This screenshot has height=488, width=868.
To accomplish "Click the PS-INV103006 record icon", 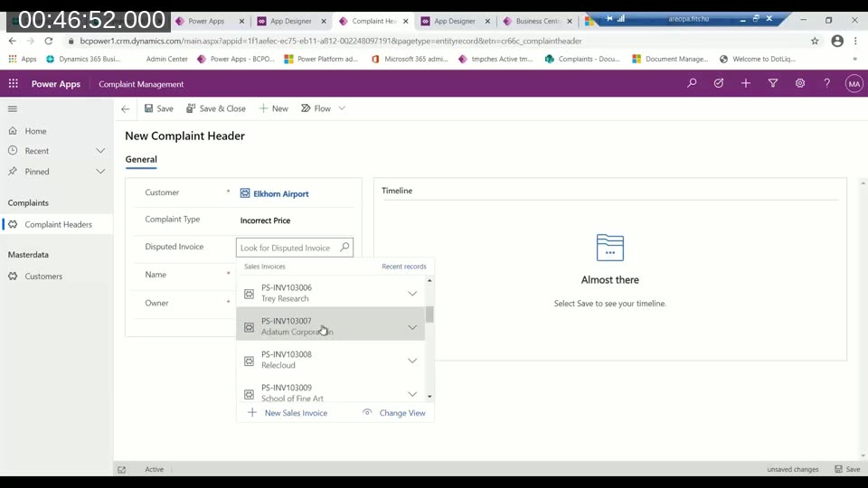I will coord(250,294).
